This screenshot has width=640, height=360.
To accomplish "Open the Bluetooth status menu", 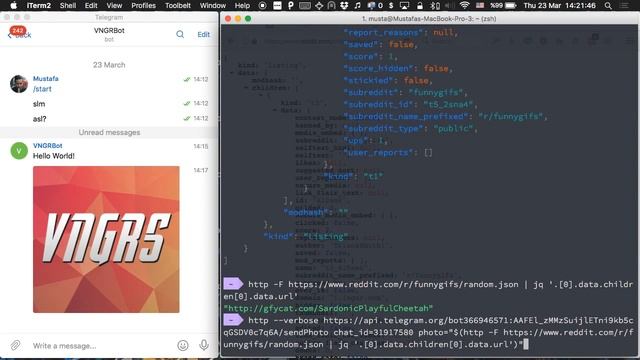I will click(x=435, y=5).
